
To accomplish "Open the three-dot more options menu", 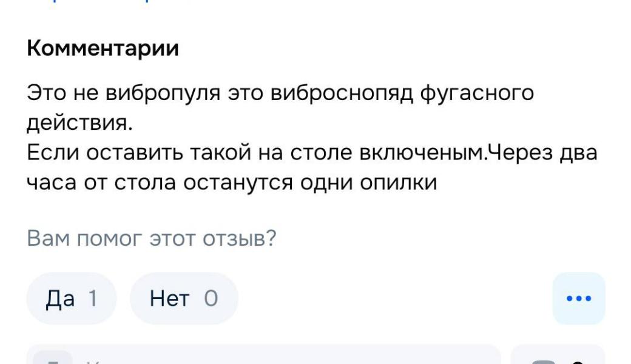I will tap(579, 298).
